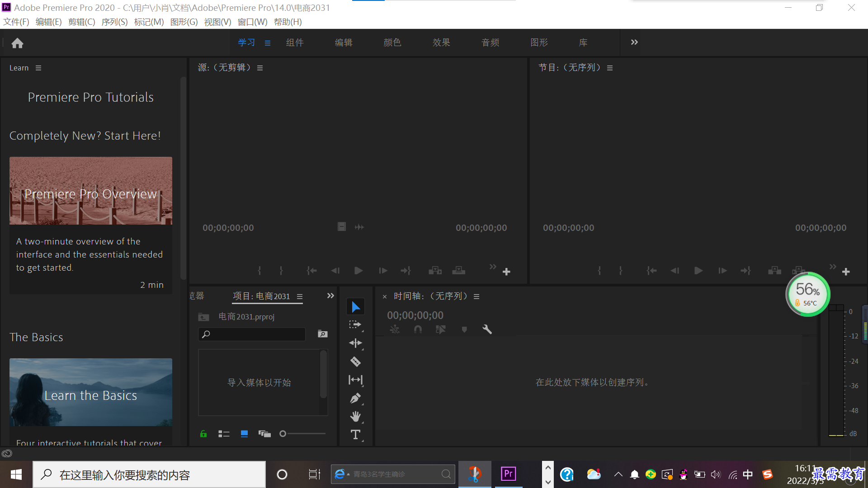
Task: Click the Lift button in Program monitor
Action: [774, 271]
